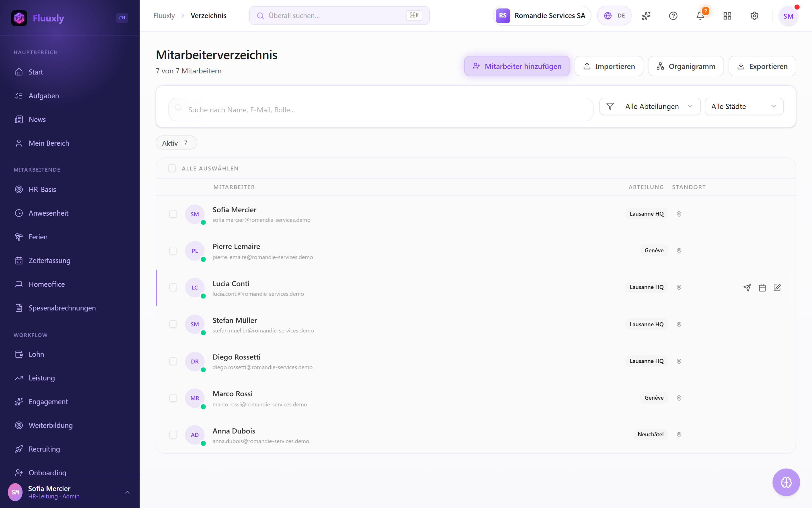Click the CH region badge in sidebar
Screen dimensions: 812x508
pos(122,18)
